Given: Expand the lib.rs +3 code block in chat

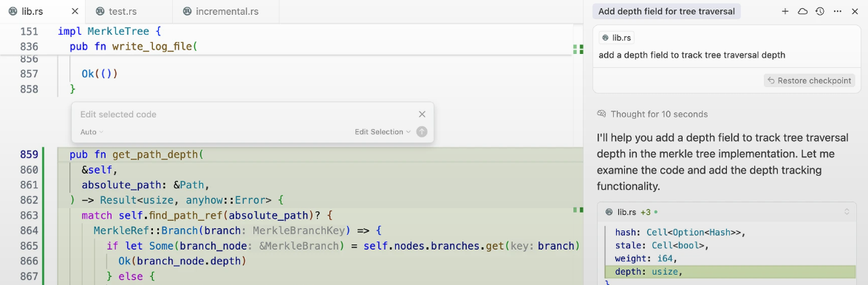Looking at the screenshot, I should click(x=847, y=211).
